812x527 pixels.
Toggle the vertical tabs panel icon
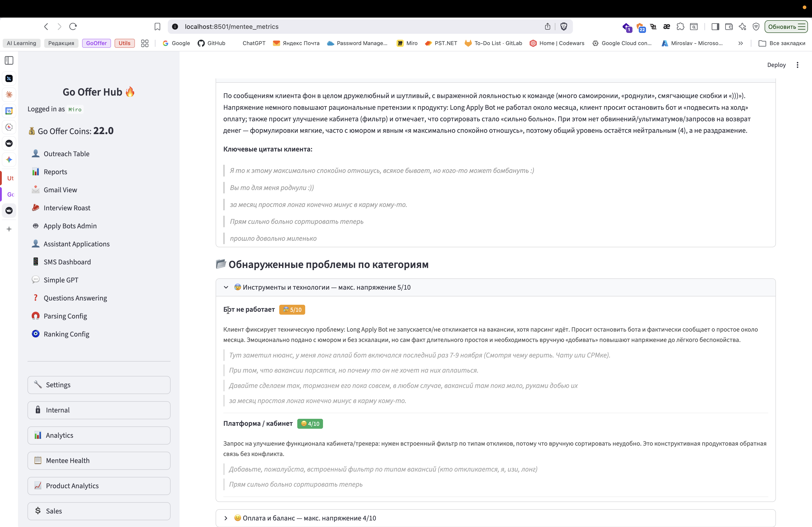(x=9, y=60)
